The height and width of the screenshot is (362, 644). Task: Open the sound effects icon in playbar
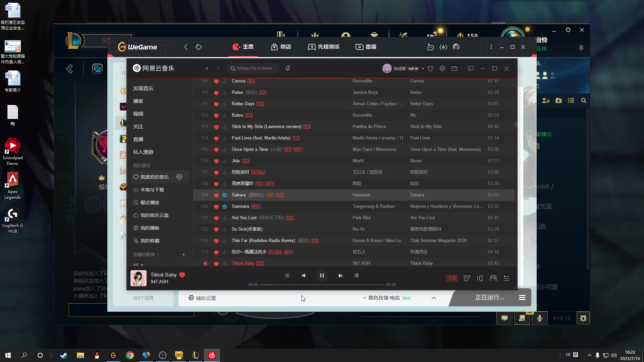point(467,278)
